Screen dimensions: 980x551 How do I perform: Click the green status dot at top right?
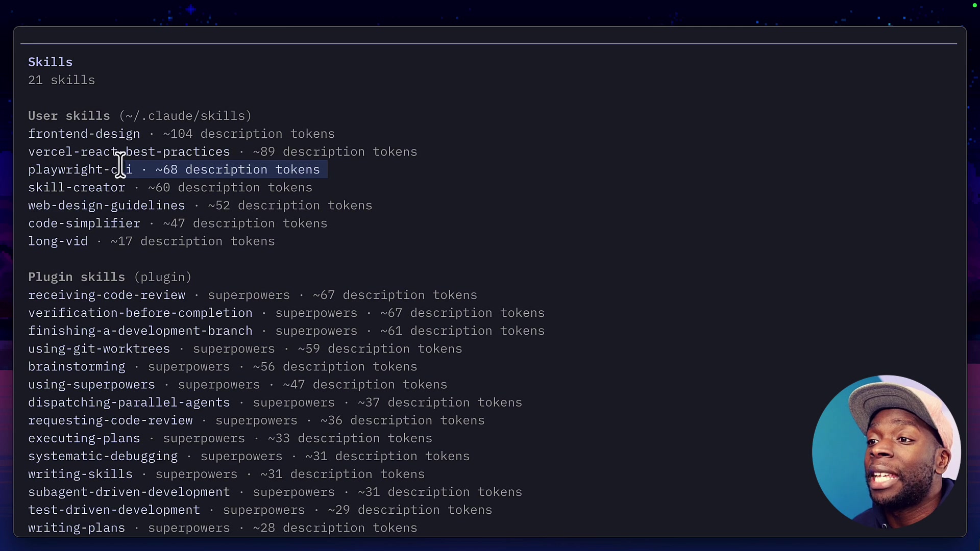click(x=975, y=6)
